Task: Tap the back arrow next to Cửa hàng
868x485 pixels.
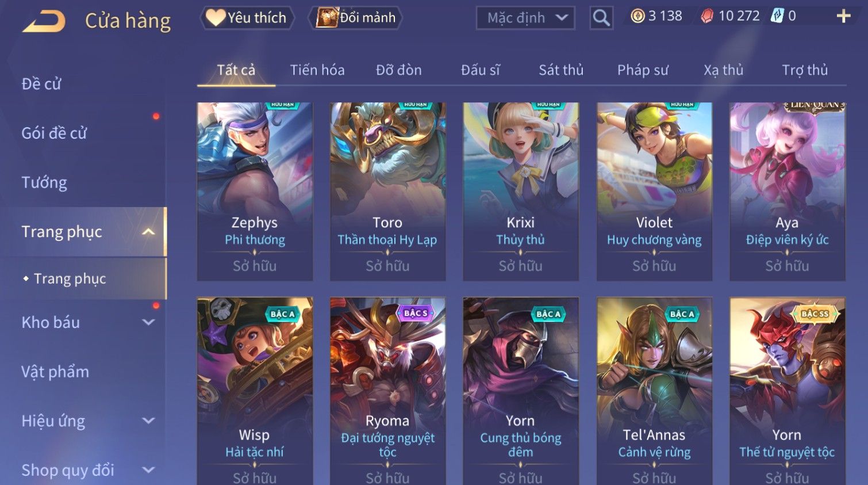Action: [x=44, y=21]
